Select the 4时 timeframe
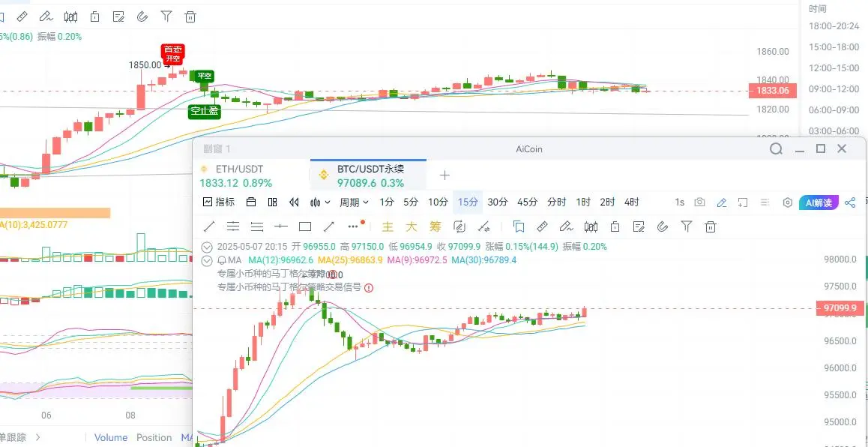 click(632, 202)
